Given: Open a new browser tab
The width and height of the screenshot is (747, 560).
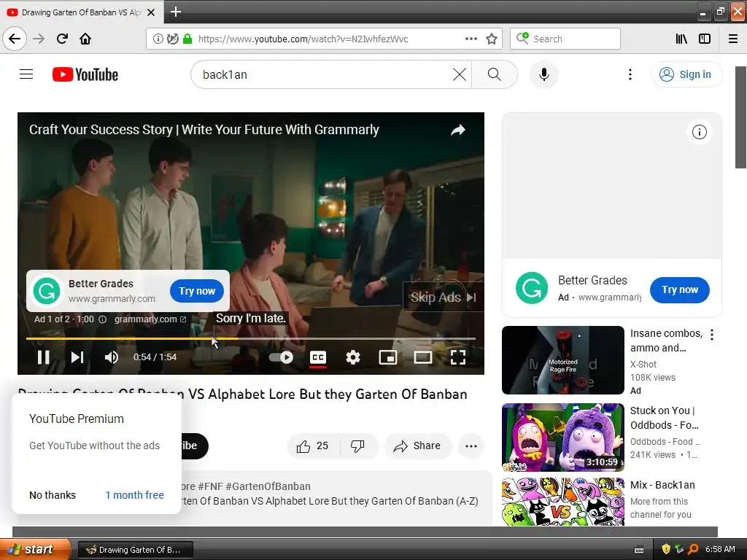Looking at the screenshot, I should click(x=175, y=12).
